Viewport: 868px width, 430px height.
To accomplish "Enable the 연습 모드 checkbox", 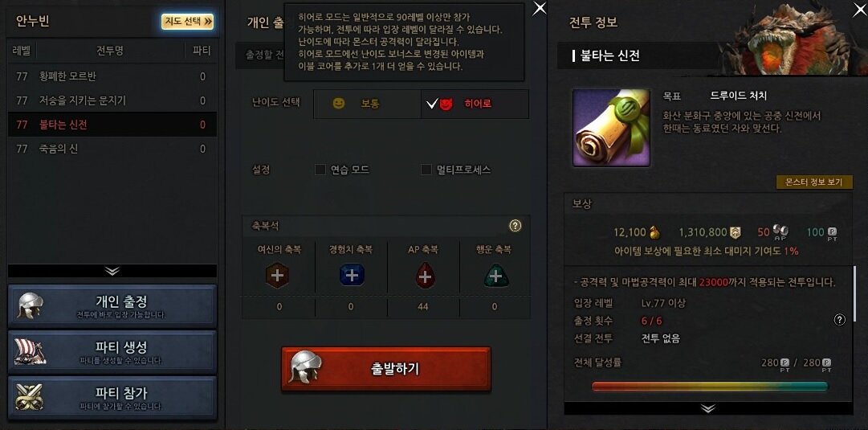I will [320, 170].
